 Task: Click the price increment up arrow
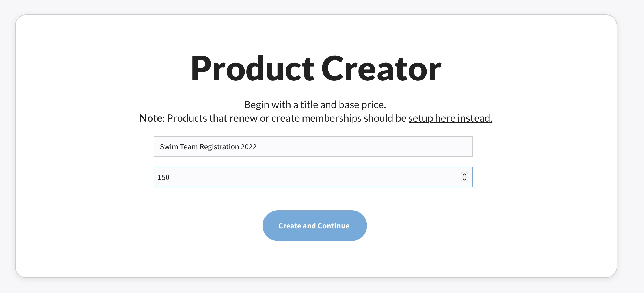464,175
